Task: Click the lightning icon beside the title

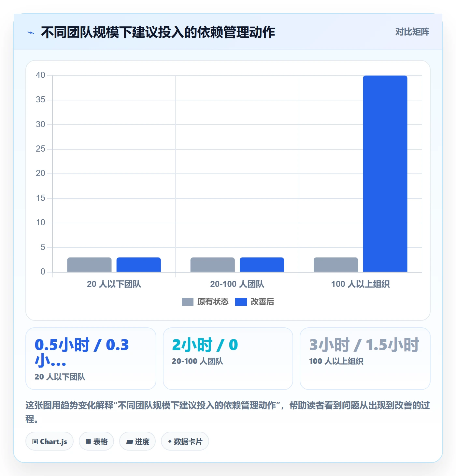Action: point(31,33)
